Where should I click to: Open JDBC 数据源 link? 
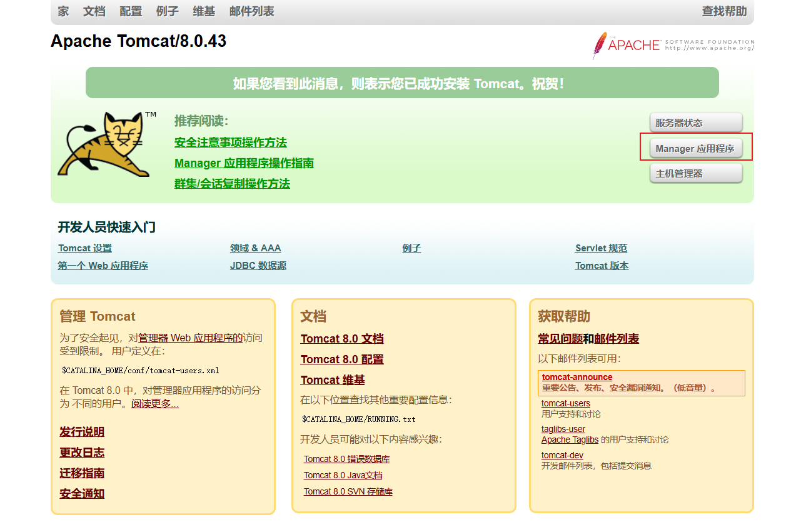258,266
